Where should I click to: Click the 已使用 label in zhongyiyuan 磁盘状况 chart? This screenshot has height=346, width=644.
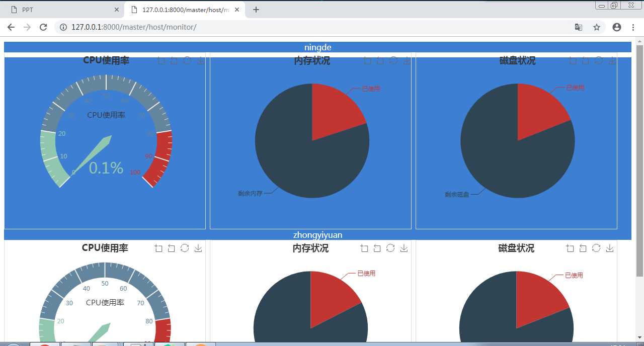tap(574, 276)
